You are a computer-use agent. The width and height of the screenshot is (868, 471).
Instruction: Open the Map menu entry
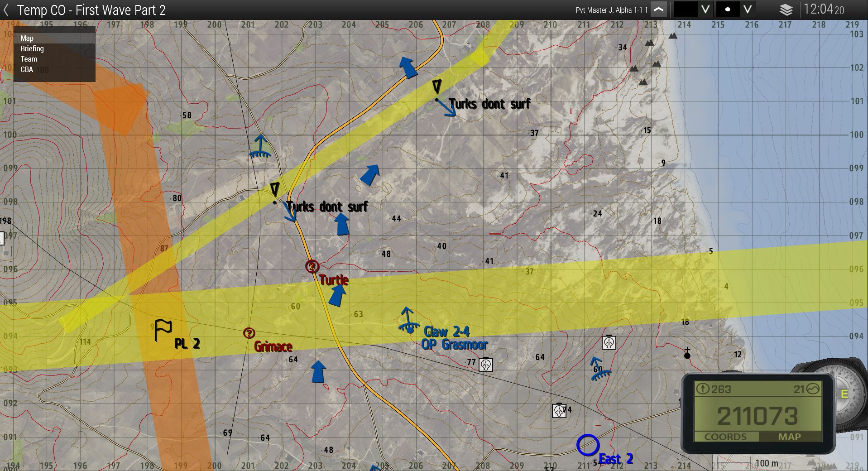(54, 38)
